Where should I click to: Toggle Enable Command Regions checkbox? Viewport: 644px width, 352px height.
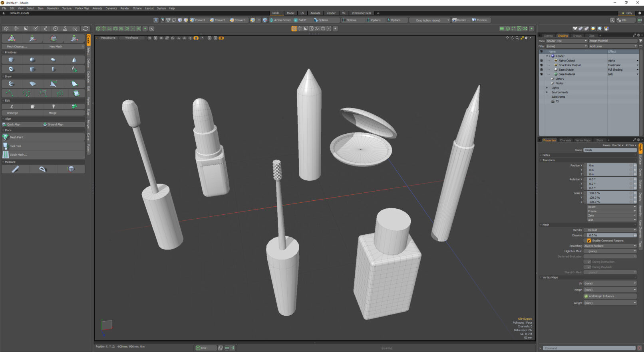point(589,241)
